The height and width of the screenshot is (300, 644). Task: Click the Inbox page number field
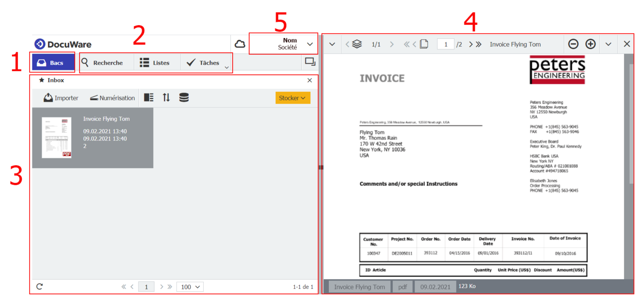146,287
